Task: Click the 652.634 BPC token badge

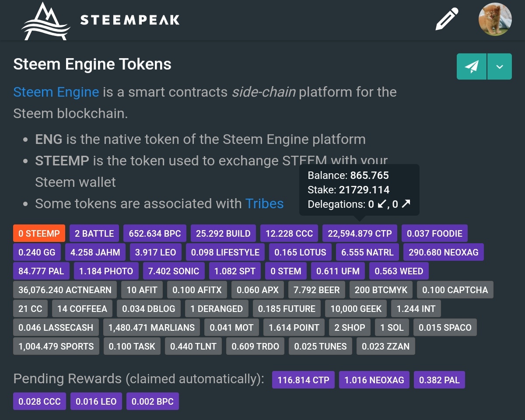Action: [x=155, y=233]
